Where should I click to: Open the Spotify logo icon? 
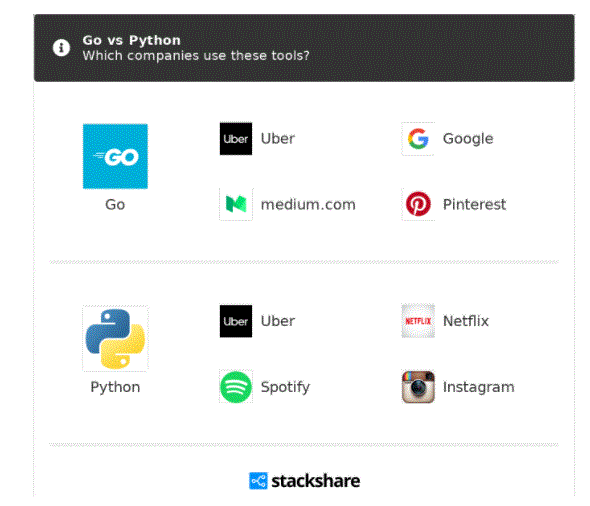coord(236,387)
